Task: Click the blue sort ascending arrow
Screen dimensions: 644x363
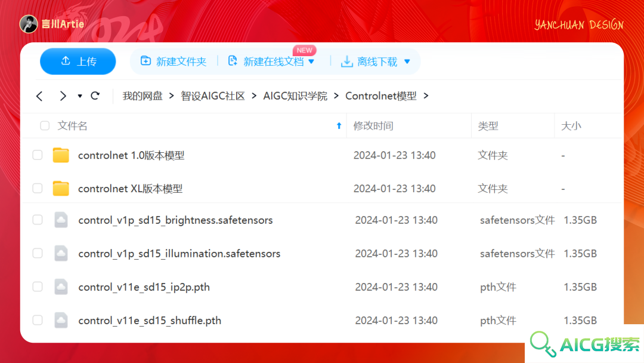Action: point(339,126)
